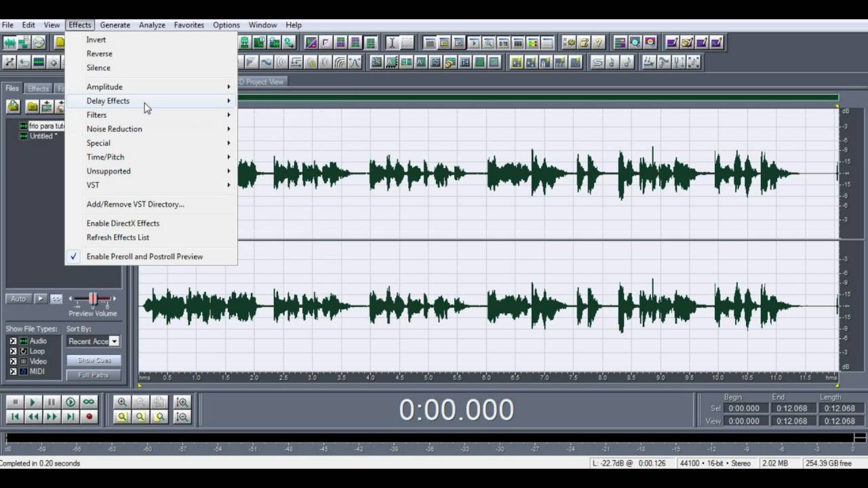868x488 pixels.
Task: Click the Rewind transport button
Action: coord(33,417)
